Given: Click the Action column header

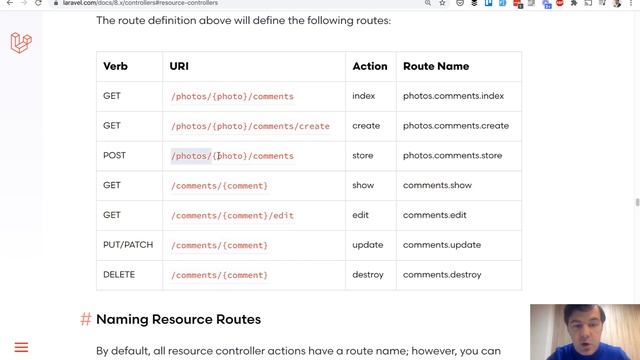Looking at the screenshot, I should pos(370,66).
